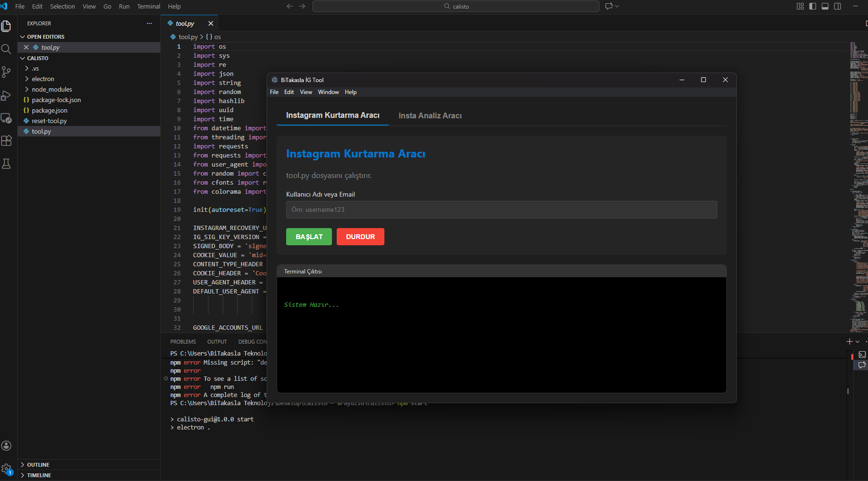Click the green BAŞLAT button
Screen dimensions: 868x481
309,237
